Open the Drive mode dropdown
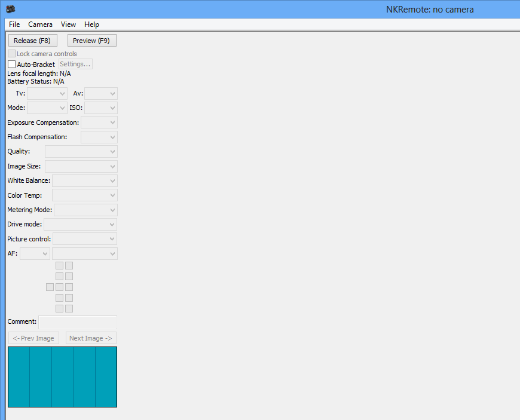Image resolution: width=520 pixels, height=420 pixels. coord(81,225)
